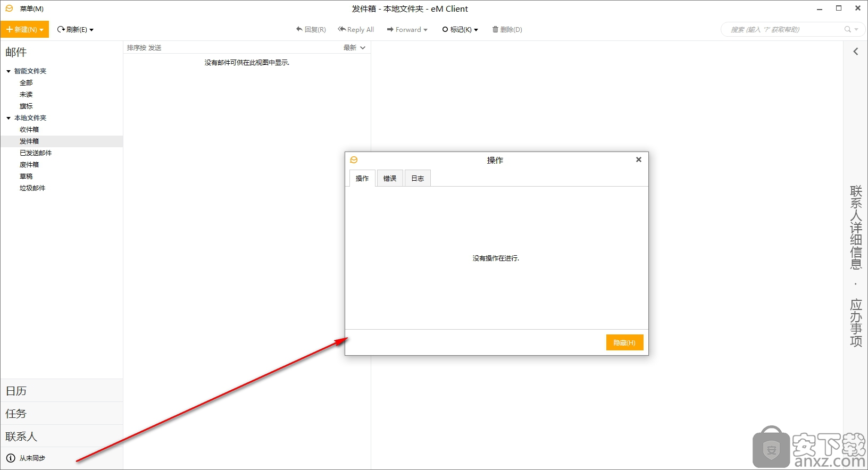
Task: Click the 从未同步 sync status text
Action: 32,458
